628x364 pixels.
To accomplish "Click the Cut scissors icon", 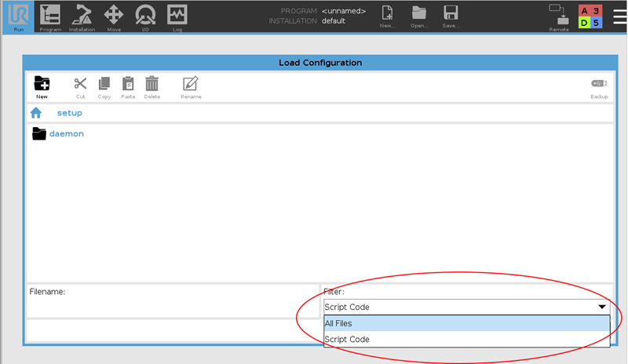I will coord(80,87).
